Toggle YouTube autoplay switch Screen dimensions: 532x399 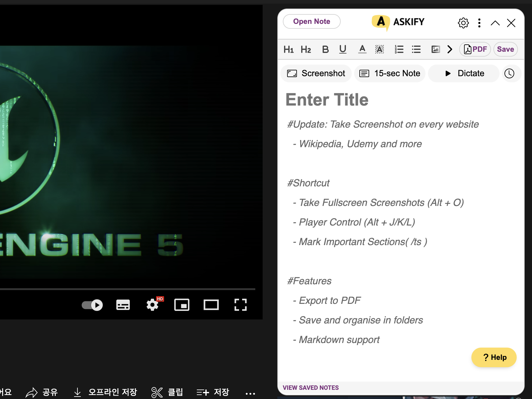tap(92, 305)
